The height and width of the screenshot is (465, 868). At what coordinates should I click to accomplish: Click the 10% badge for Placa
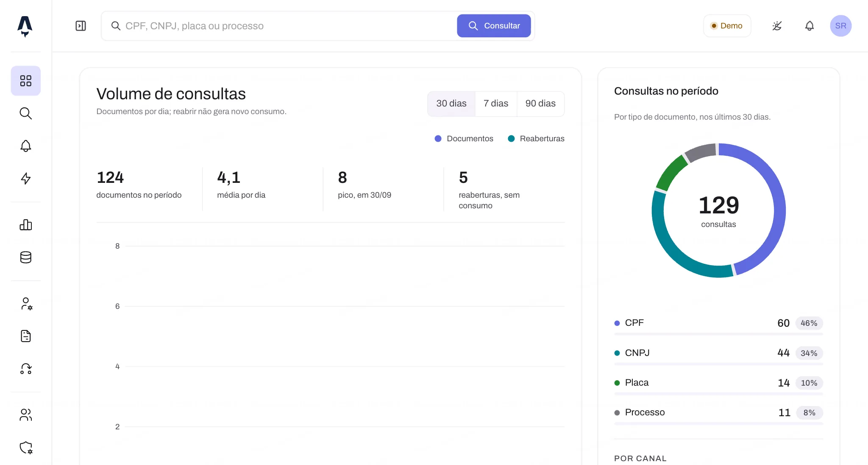coord(809,383)
